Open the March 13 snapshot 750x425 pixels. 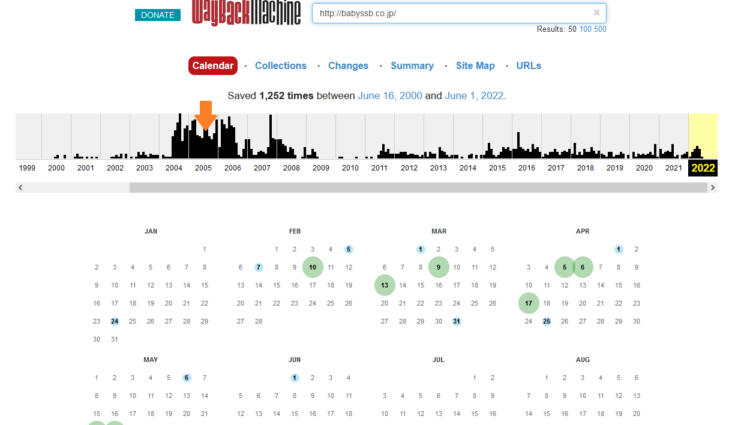[x=385, y=285]
